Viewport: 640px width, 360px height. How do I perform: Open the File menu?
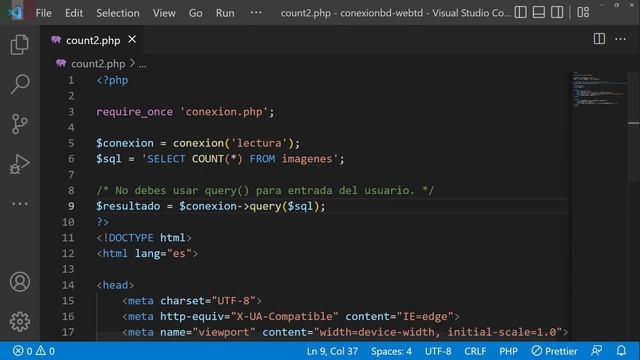point(43,13)
